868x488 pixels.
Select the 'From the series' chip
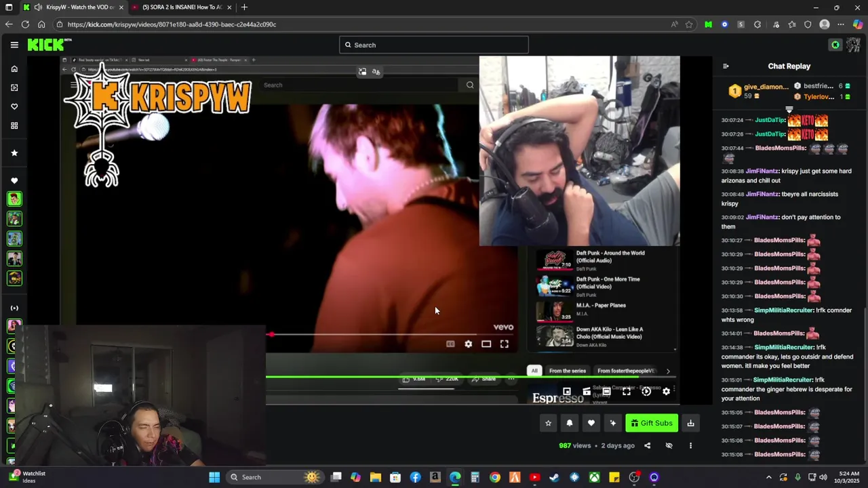567,371
